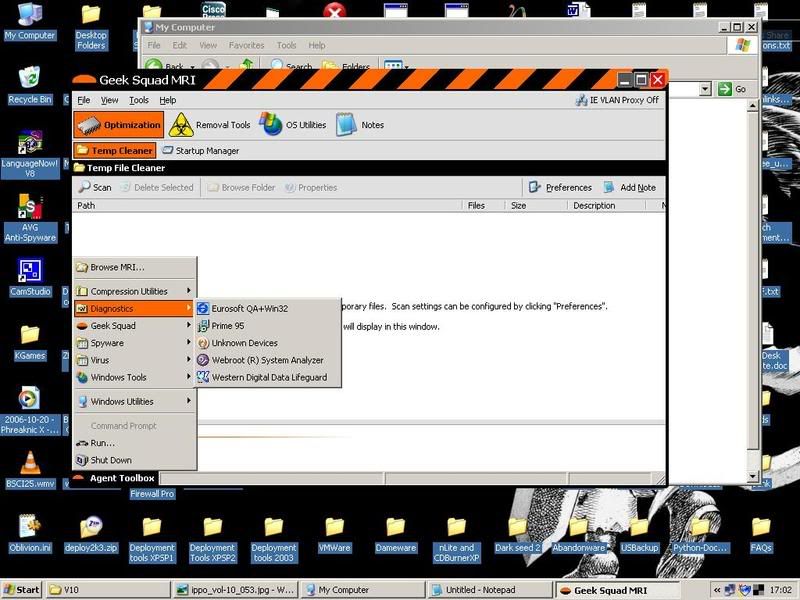
Task: Switch to the V10 folder in taskbar
Action: (x=108, y=590)
